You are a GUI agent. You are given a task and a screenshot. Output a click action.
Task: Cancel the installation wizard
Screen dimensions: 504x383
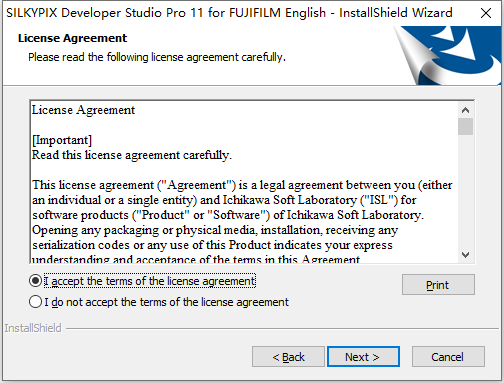(x=448, y=357)
